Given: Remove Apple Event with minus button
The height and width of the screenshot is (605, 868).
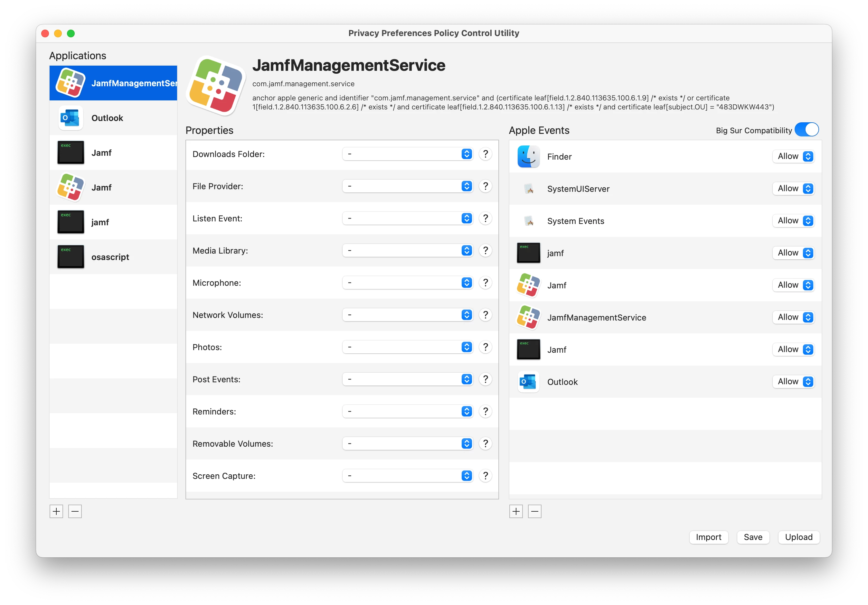Looking at the screenshot, I should point(534,512).
